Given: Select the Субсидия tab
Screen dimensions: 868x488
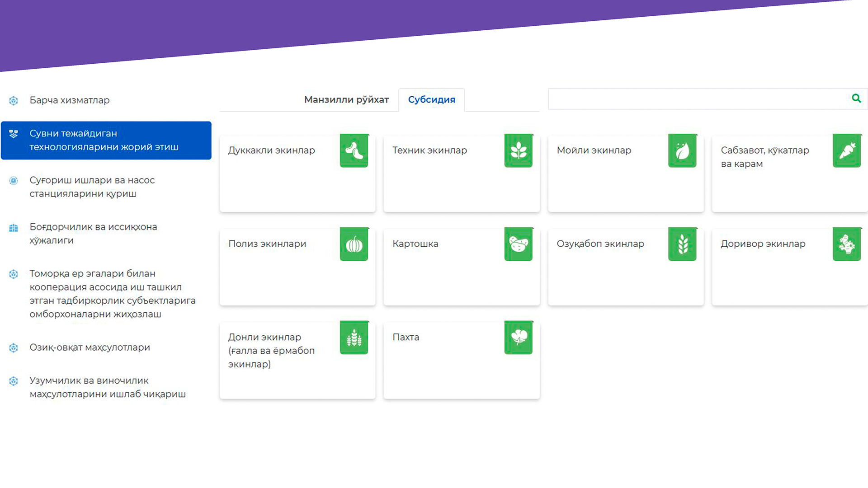Looking at the screenshot, I should click(431, 100).
